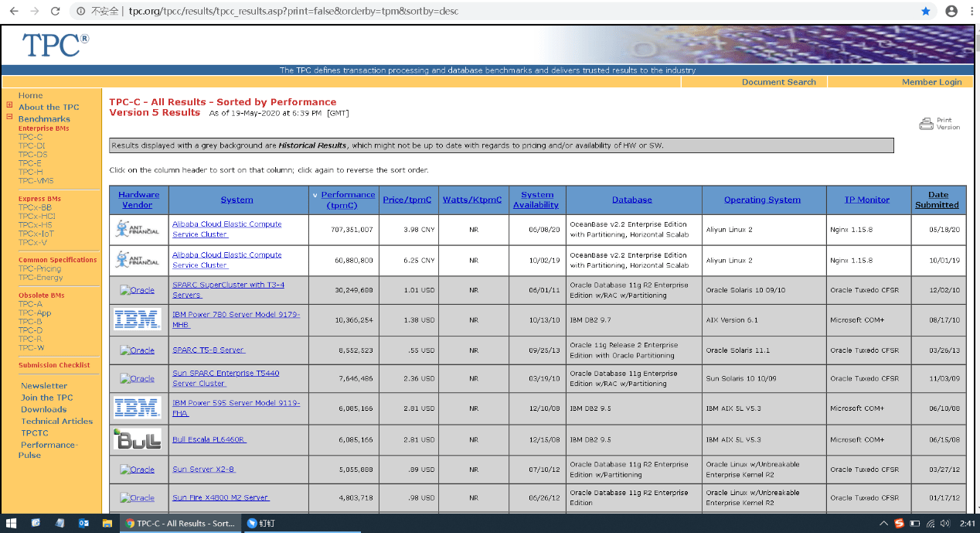Open Chrome three-dot menu
This screenshot has width=980, height=533.
tap(970, 12)
